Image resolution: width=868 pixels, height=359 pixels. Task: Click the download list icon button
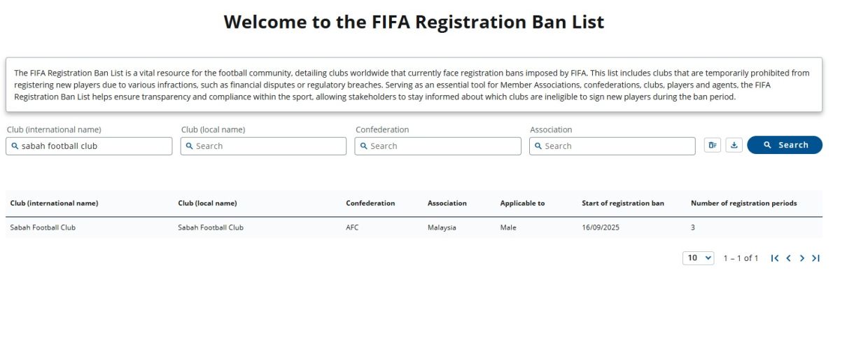pos(734,145)
